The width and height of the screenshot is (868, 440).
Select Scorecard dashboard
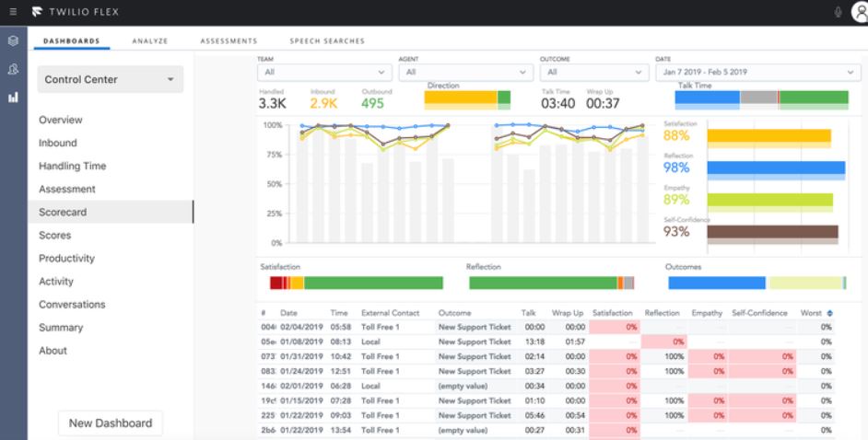tap(111, 213)
